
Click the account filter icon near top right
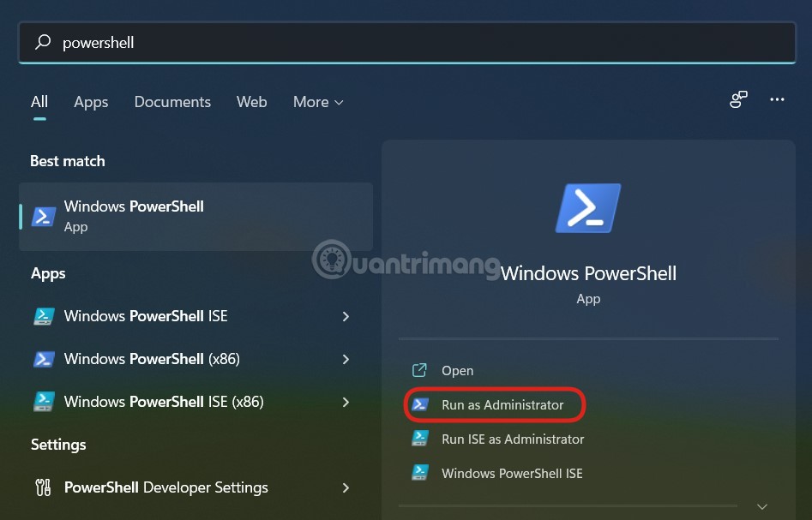pos(738,100)
